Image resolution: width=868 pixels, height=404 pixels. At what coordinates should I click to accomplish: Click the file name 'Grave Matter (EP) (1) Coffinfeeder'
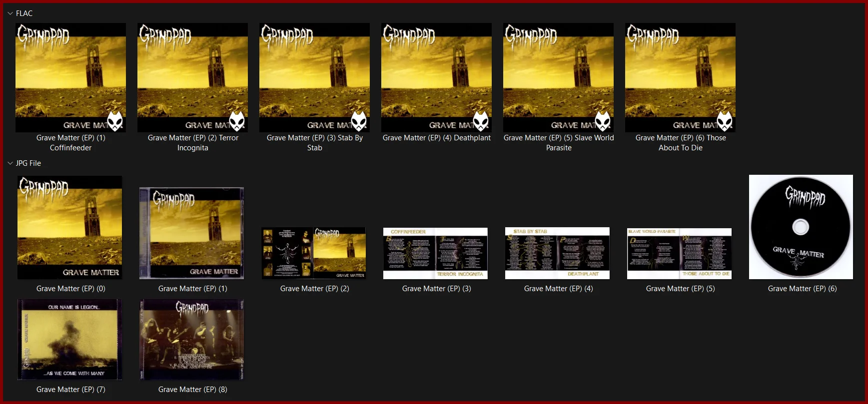coord(71,143)
